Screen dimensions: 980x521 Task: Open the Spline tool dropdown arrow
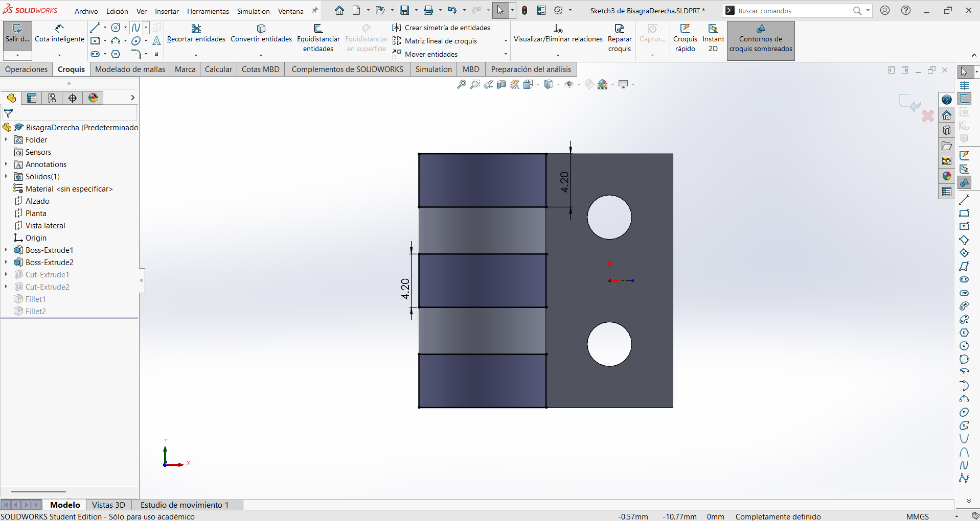coord(146,28)
